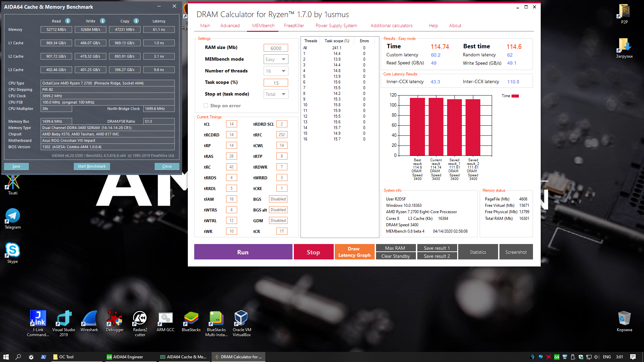
Task: Click the RAM size input field
Action: point(276,48)
